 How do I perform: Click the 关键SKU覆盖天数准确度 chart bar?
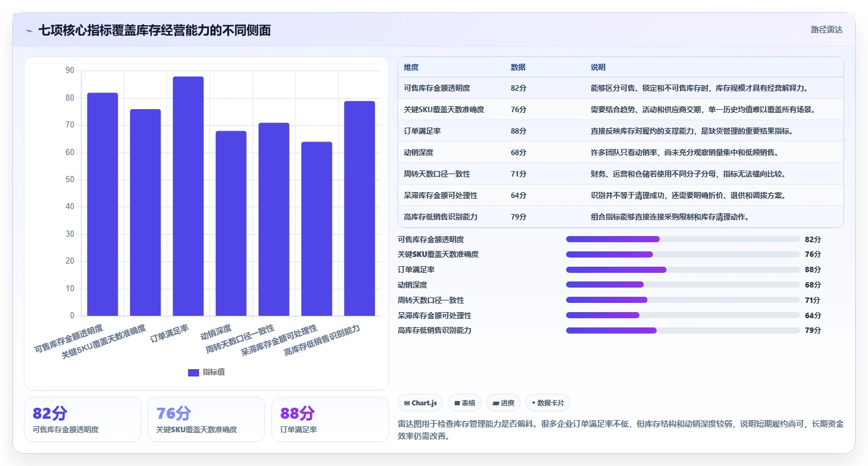pos(145,213)
